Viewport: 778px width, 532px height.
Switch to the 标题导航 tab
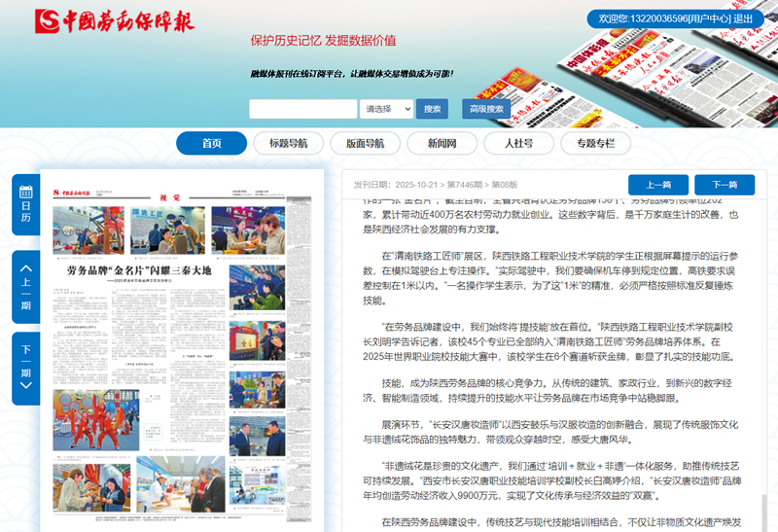288,144
